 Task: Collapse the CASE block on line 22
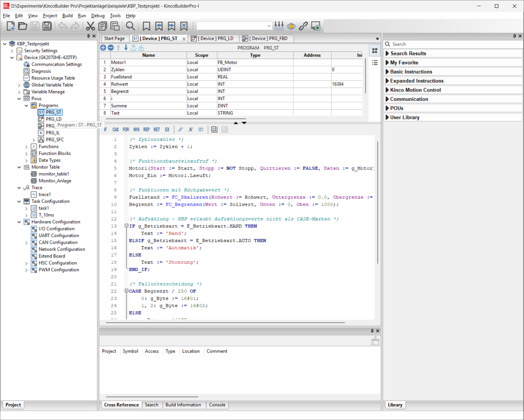tap(126, 291)
